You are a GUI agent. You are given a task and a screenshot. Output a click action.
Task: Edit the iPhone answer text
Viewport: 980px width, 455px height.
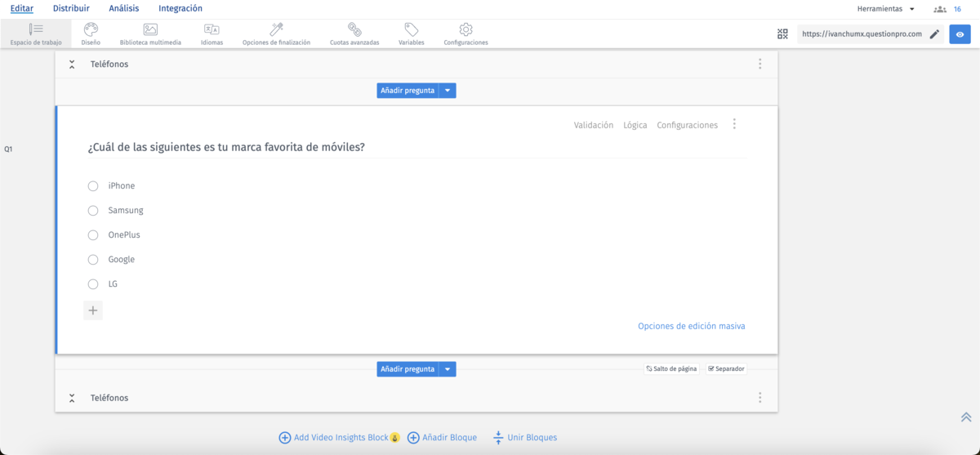click(122, 186)
